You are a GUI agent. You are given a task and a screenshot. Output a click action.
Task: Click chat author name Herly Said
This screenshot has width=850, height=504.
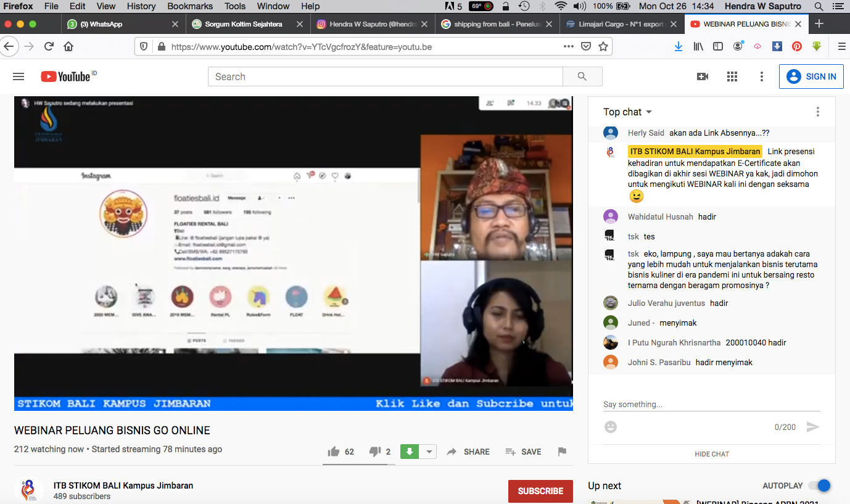646,133
